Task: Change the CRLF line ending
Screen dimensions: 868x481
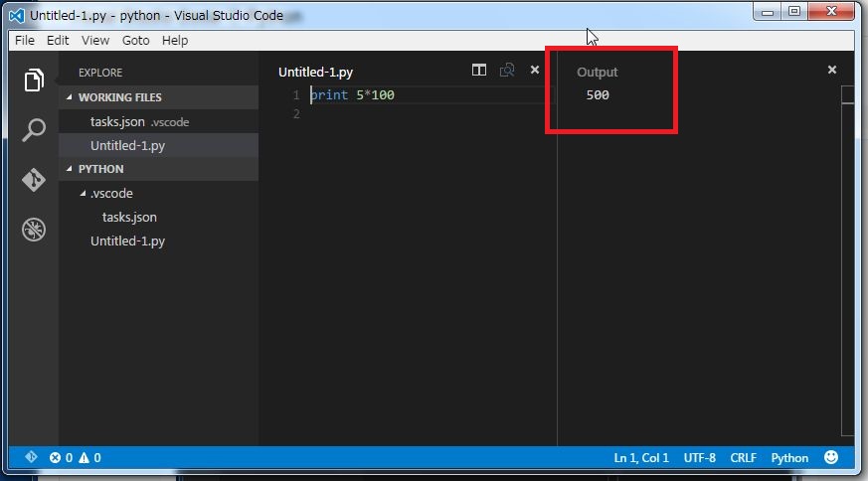Action: [743, 458]
